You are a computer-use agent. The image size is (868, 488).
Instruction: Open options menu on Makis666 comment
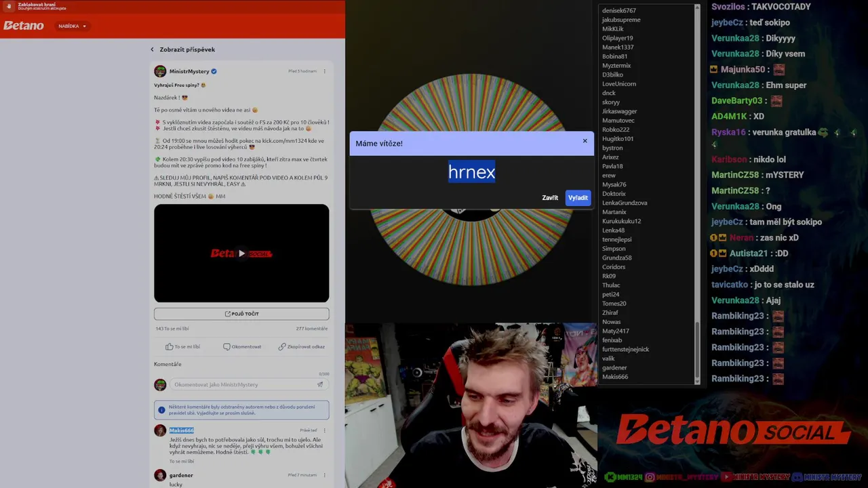[324, 430]
